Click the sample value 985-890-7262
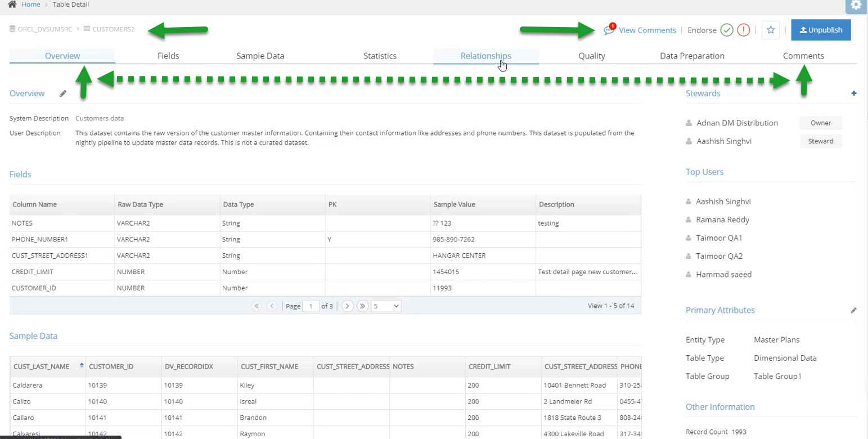 pyautogui.click(x=453, y=240)
